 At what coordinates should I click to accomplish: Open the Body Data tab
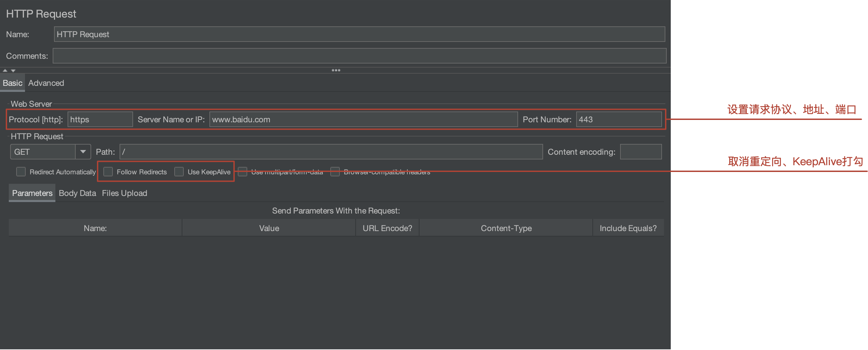77,193
